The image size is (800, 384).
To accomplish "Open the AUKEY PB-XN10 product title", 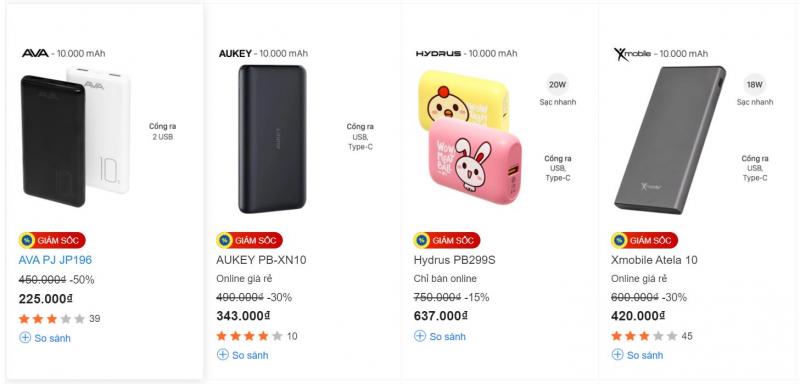I will point(261,260).
